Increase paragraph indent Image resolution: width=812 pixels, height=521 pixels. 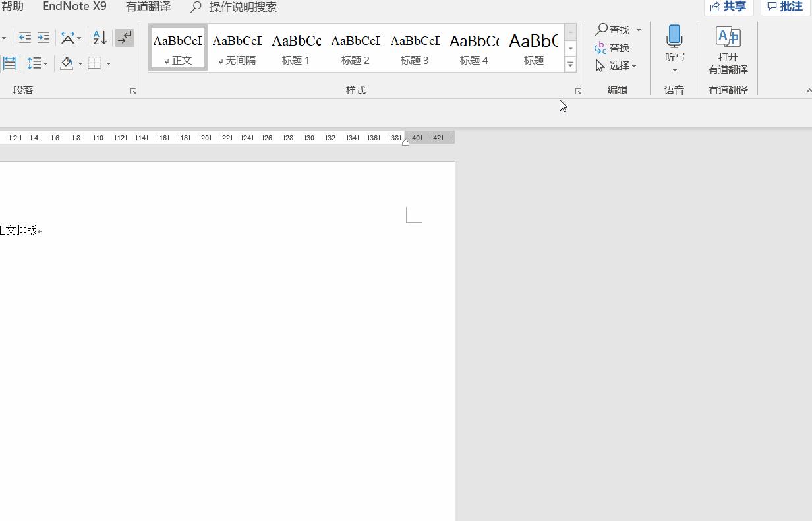(43, 38)
